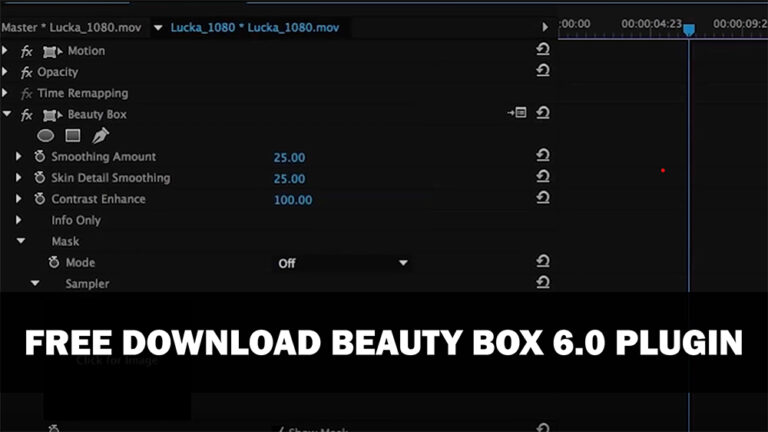The image size is (768, 432).
Task: Toggle animation stopwatch for Smoothing Amount
Action: pos(40,156)
